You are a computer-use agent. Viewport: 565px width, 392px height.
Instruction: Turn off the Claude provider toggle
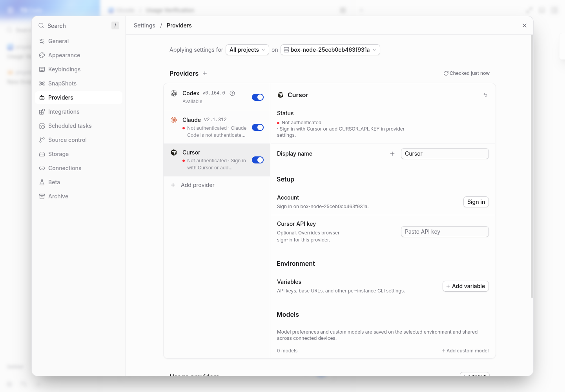(x=258, y=127)
